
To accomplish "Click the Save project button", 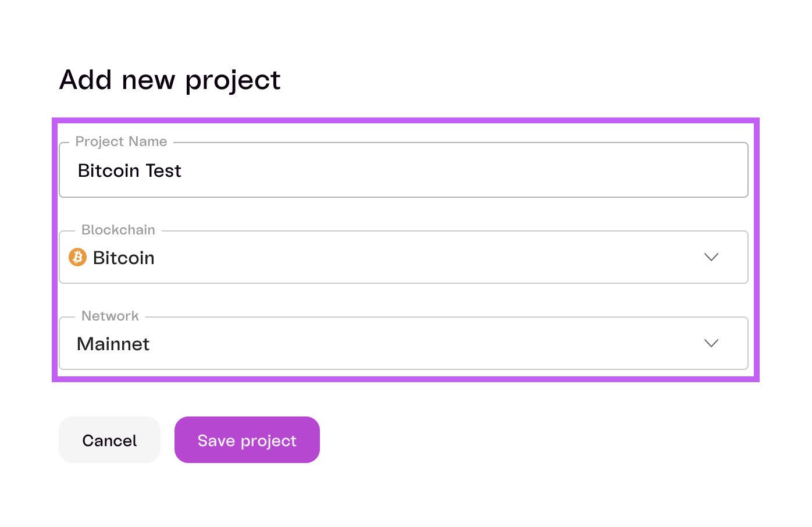I will [247, 440].
